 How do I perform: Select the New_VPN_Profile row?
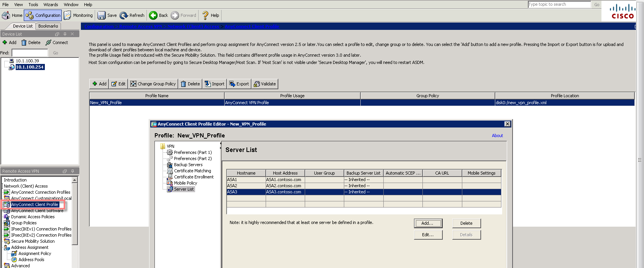click(x=362, y=103)
